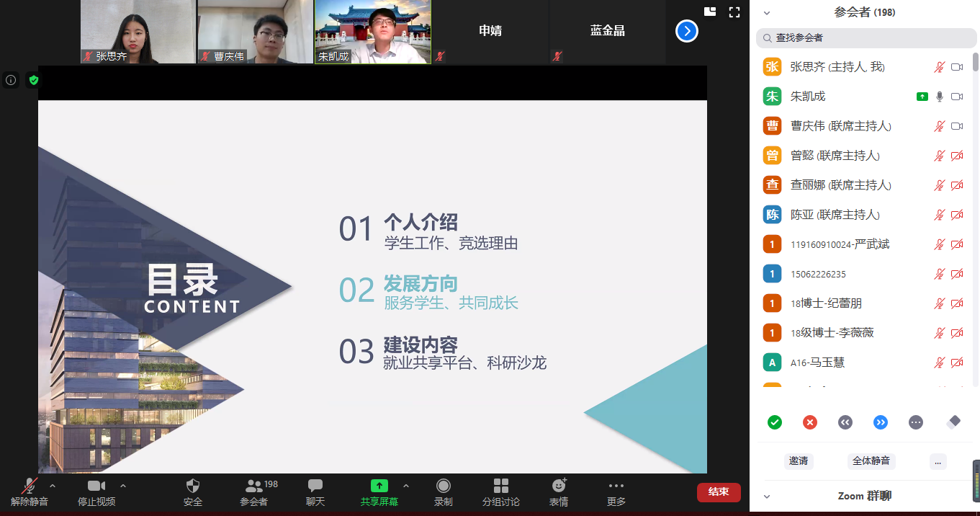Screen dimensions: 980x516
Task: Expand the audio options arrow next to 解除静音
Action: pos(51,487)
